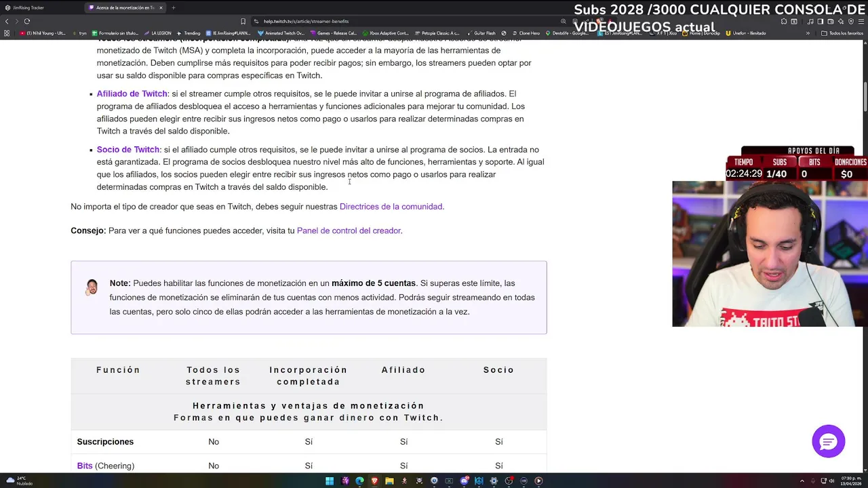This screenshot has width=868, height=488.
Task: Open the 'Unefon - Ilimitado' bookmark
Action: 745,33
